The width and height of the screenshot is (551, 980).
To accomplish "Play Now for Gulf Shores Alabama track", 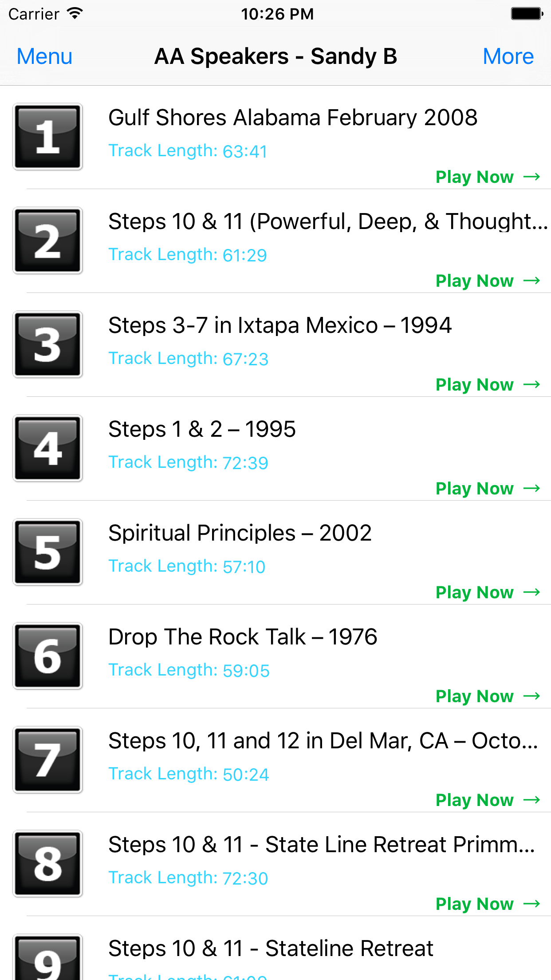I will [488, 177].
